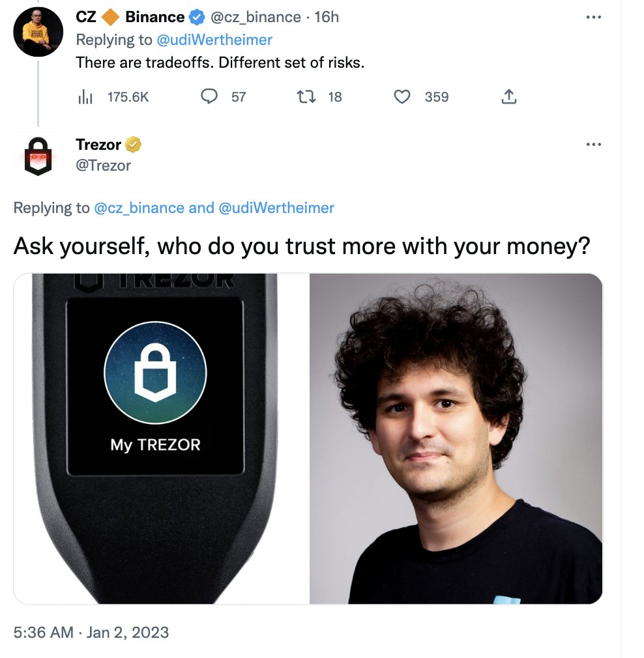Open the 5:36 AM Jan 2, 2023 timestamp
The width and height of the screenshot is (644, 658).
[91, 632]
